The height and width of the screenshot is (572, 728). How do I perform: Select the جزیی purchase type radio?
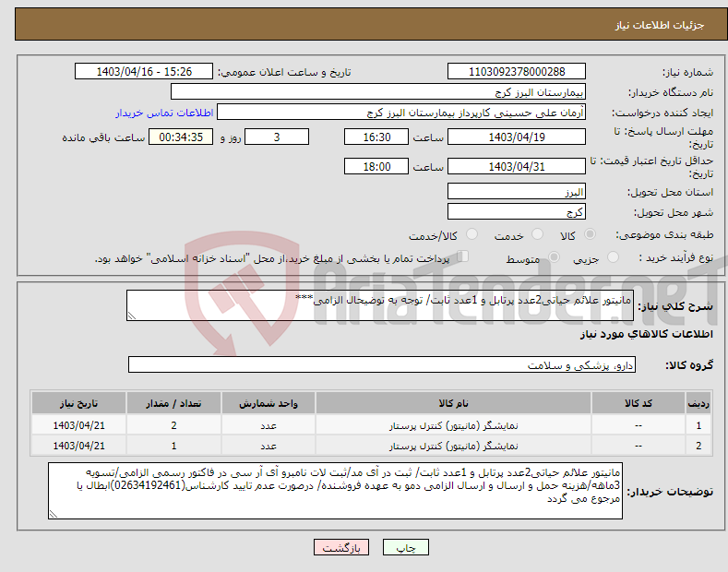(613, 257)
